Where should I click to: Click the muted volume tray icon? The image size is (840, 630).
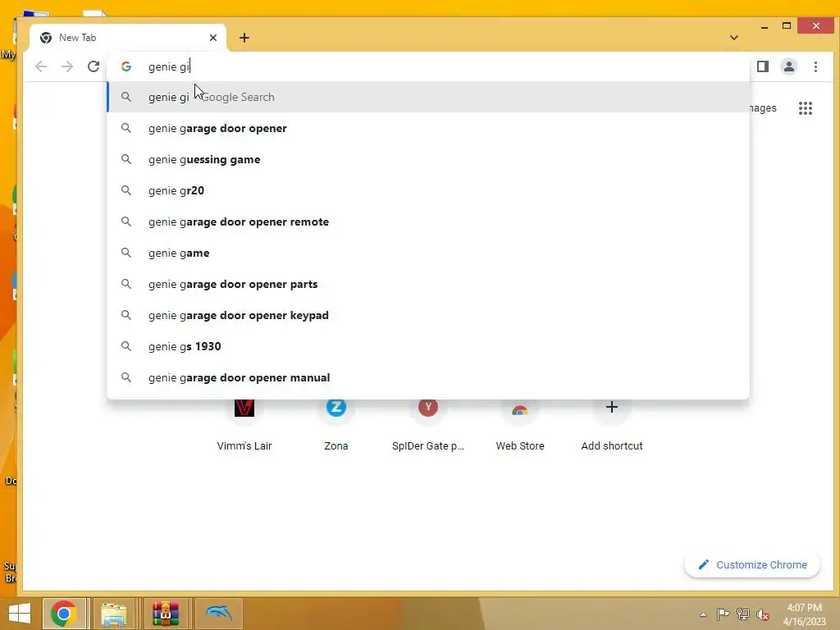762,614
